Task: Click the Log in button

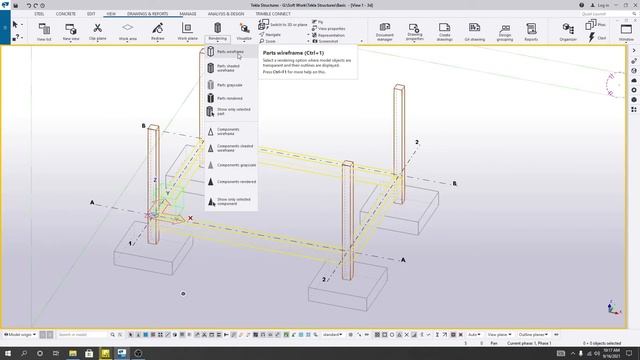Action: [x=600, y=5]
